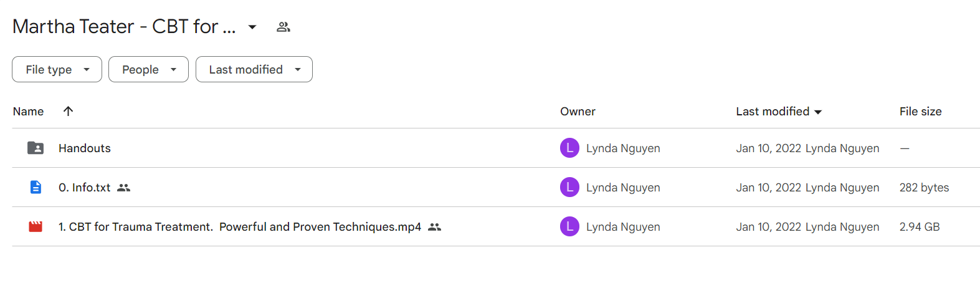This screenshot has height=285, width=980.
Task: Sort by the Name column header
Action: (x=28, y=112)
